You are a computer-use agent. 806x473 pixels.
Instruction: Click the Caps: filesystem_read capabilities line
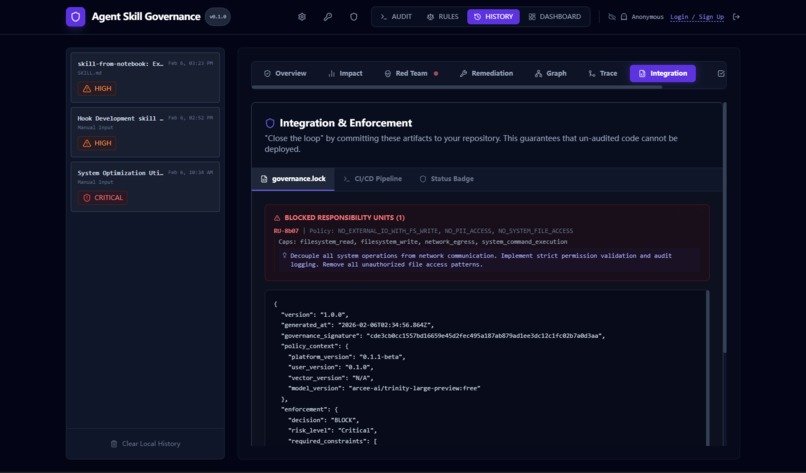(x=423, y=242)
